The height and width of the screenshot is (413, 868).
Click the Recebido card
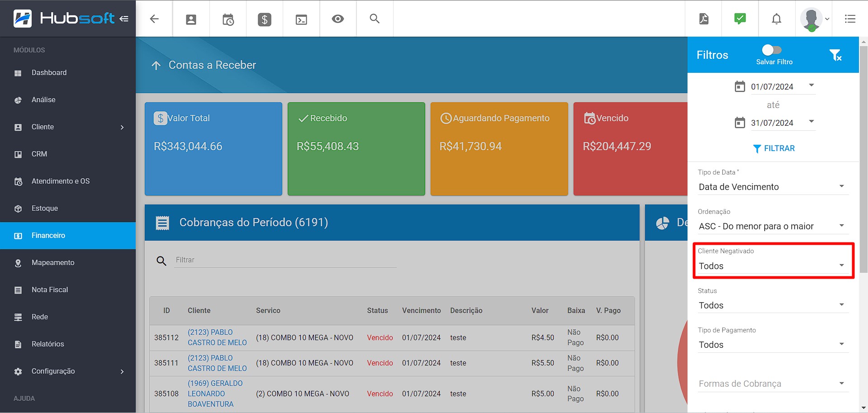click(356, 149)
